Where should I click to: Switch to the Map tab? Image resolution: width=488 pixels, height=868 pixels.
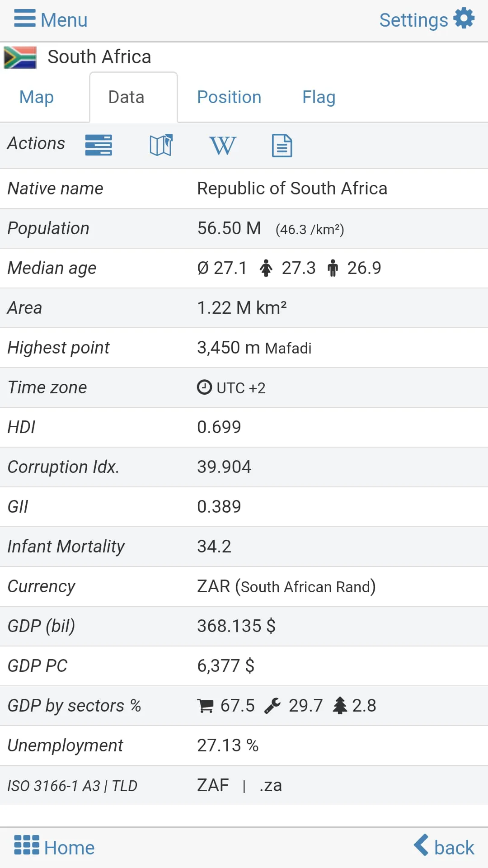coord(37,97)
